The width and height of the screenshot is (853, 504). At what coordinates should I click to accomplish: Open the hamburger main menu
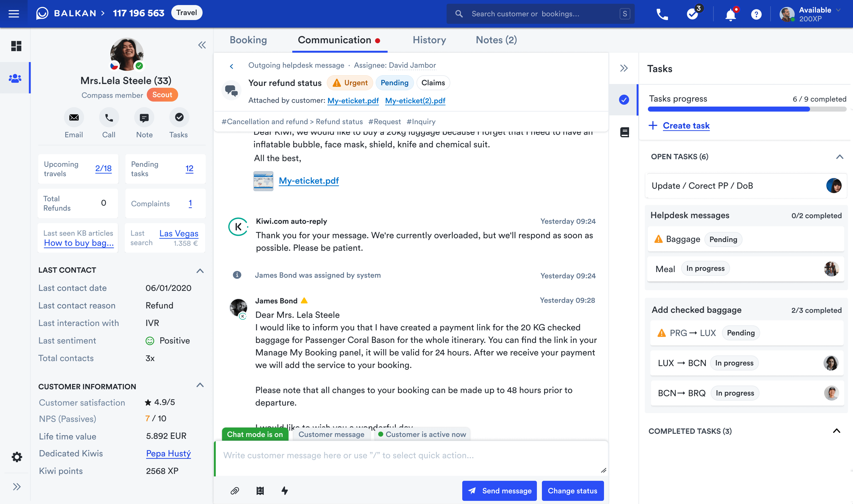click(x=13, y=13)
